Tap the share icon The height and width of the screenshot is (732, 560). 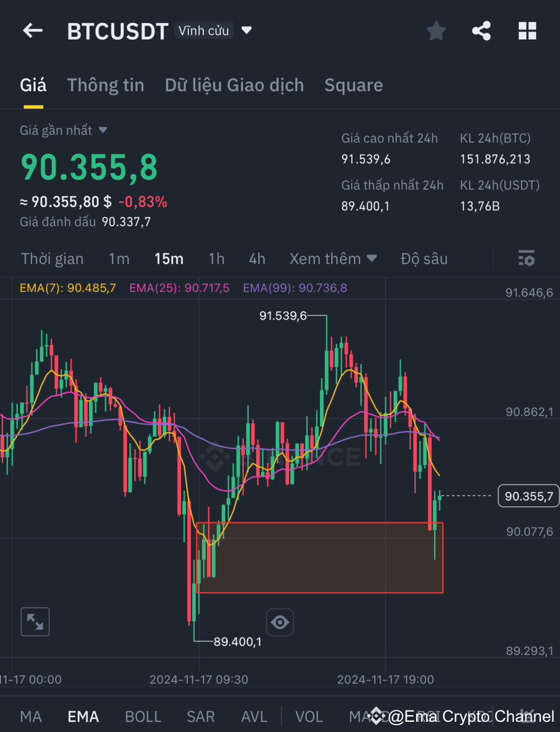click(481, 30)
